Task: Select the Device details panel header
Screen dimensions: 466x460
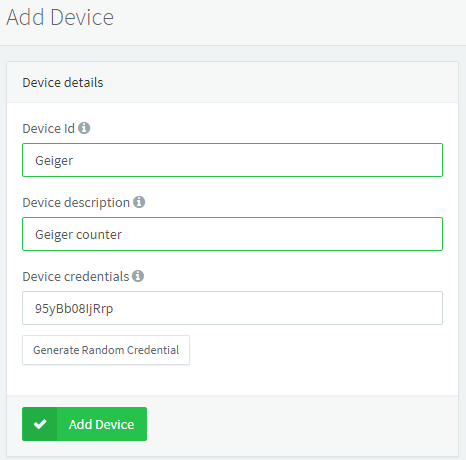Action: click(232, 82)
